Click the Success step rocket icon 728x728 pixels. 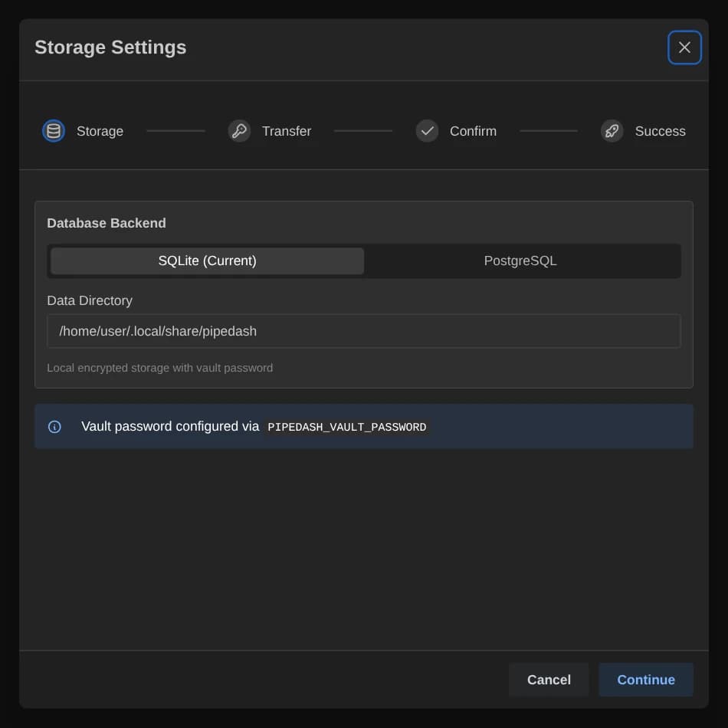(612, 131)
